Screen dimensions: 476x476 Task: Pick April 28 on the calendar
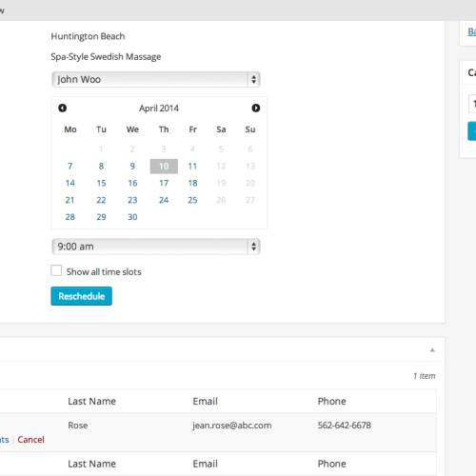tap(70, 217)
